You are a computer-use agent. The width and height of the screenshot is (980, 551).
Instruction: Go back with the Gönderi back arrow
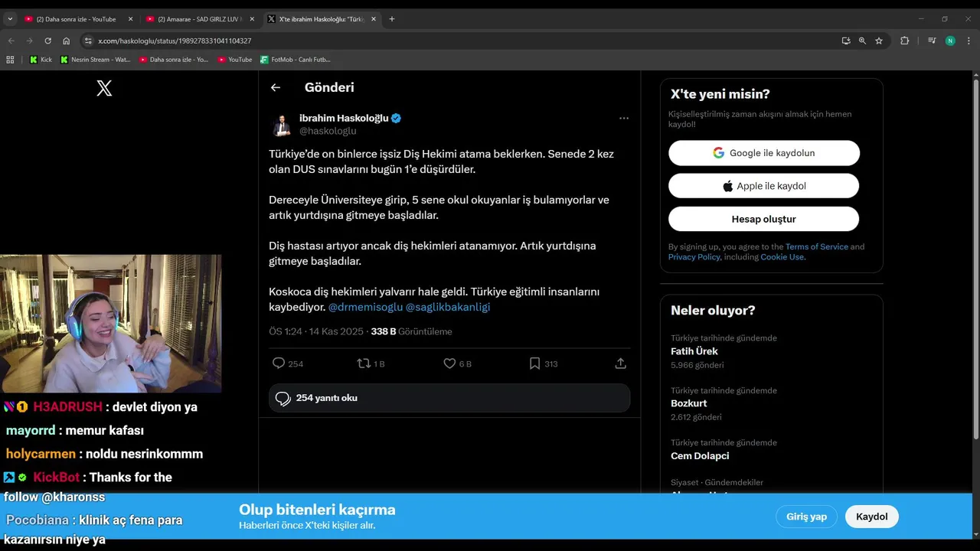point(276,87)
